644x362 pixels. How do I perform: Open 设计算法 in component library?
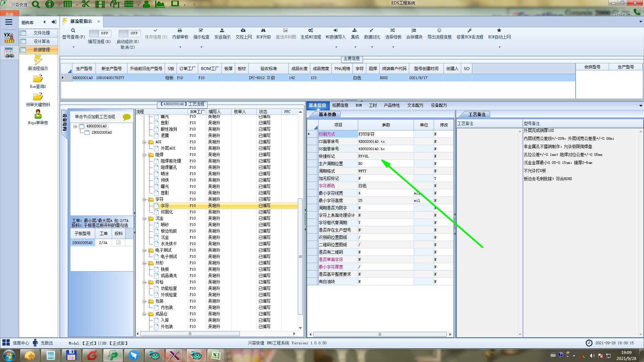38,41
